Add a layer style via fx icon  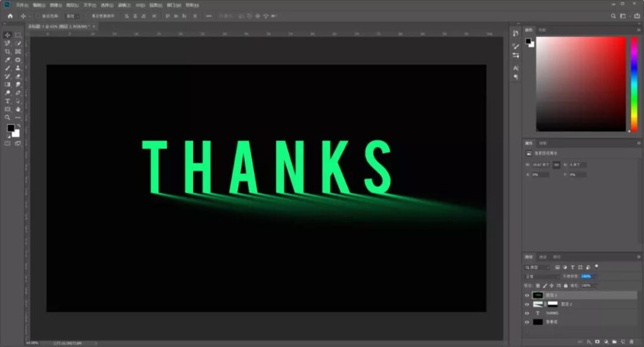[x=589, y=342]
